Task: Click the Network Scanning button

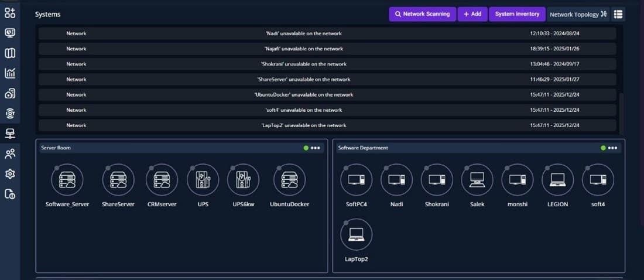Action: [x=422, y=14]
